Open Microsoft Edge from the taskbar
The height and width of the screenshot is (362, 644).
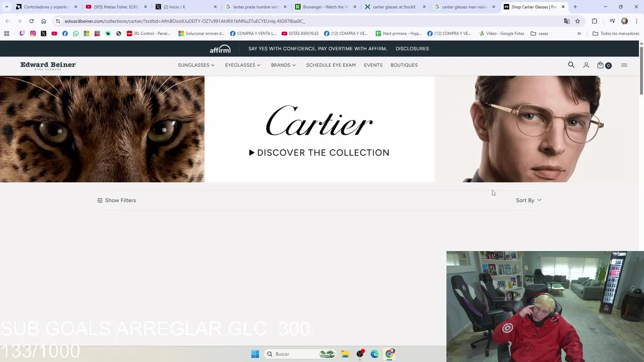374,354
